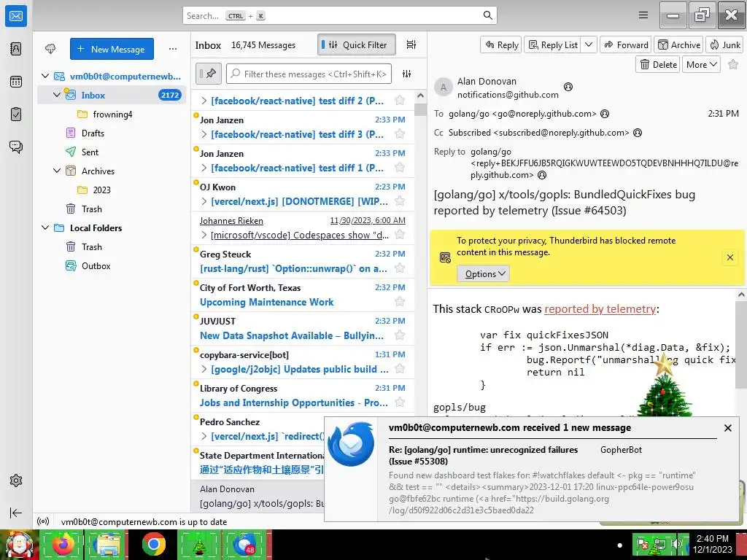Star the JUVJUST Data Snapshot message
747x560 pixels.
[x=400, y=335]
